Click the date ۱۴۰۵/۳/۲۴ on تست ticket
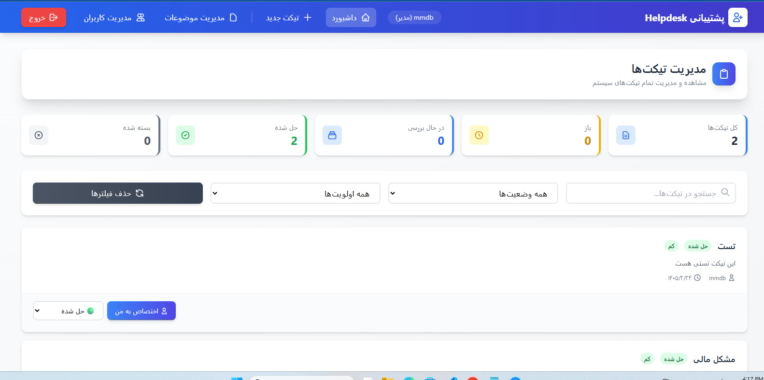 (x=679, y=278)
